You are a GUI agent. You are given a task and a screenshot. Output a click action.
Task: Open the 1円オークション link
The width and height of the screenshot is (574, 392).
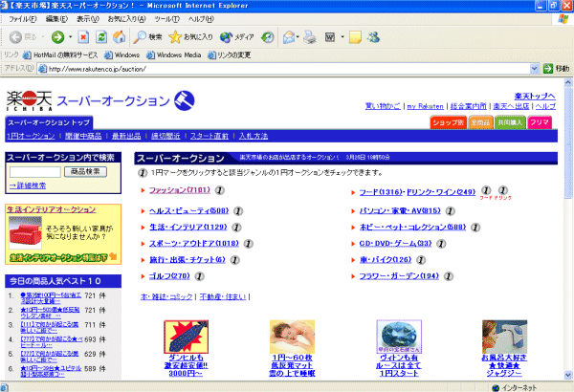[x=31, y=136]
